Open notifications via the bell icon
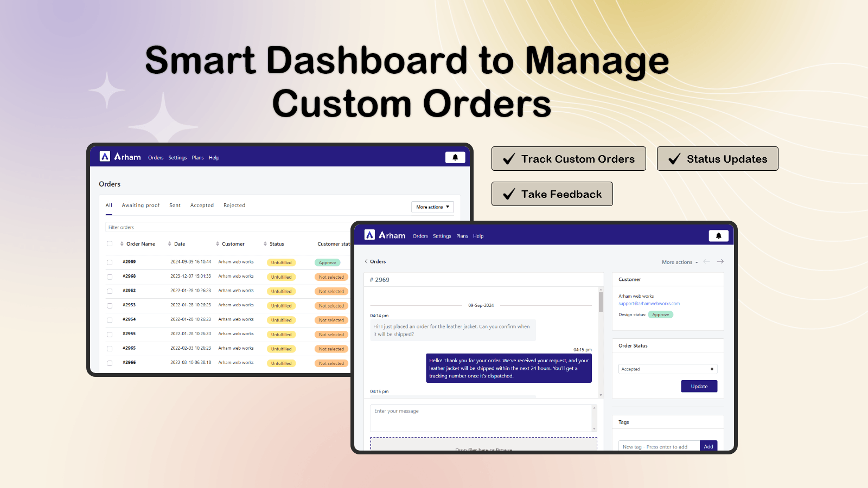Screen dimensions: 868x488 455,157
